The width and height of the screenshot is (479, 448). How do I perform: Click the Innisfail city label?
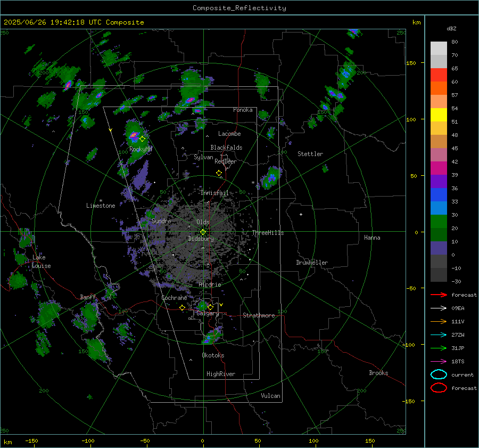pyautogui.click(x=214, y=193)
